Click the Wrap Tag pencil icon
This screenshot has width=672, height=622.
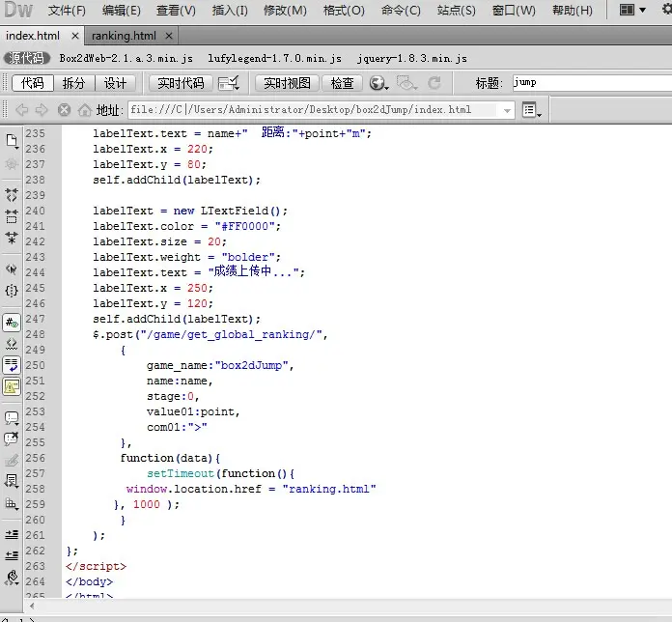(12, 461)
